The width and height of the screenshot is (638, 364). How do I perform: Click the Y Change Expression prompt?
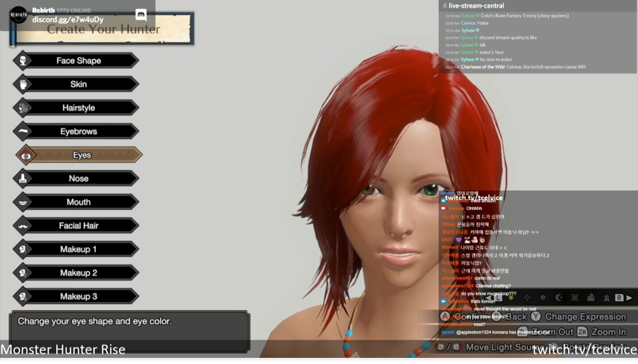coord(579,317)
